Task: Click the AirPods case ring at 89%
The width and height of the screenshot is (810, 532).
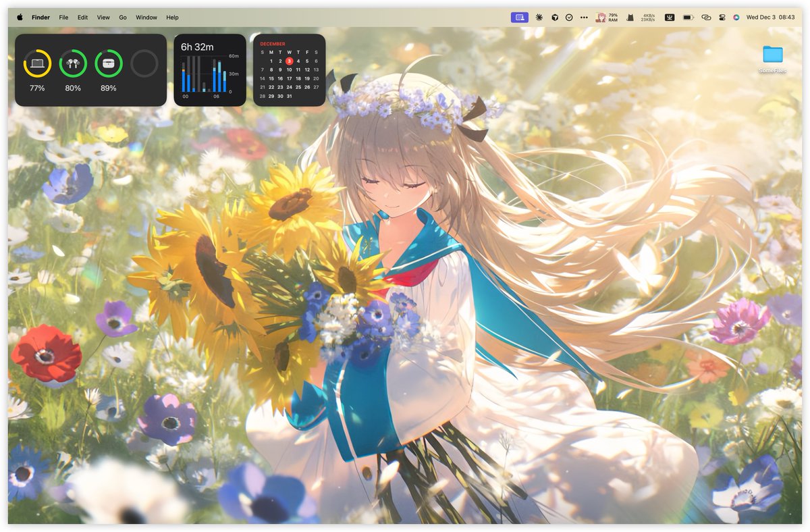Action: tap(109, 63)
